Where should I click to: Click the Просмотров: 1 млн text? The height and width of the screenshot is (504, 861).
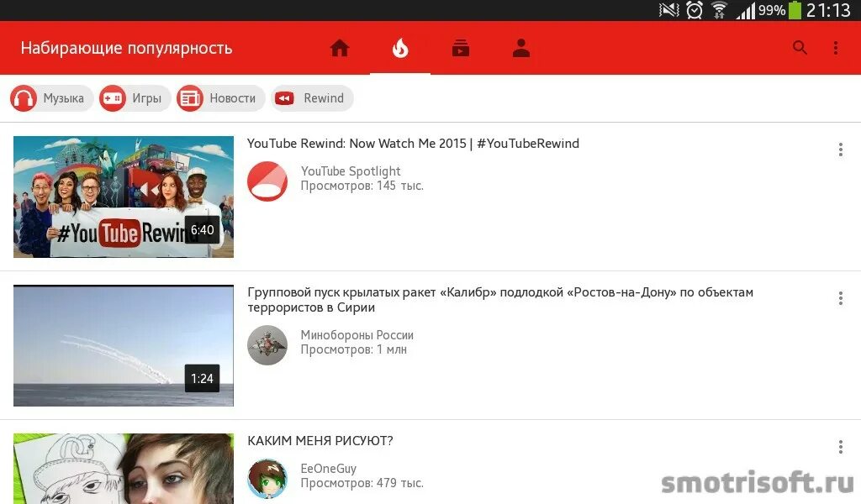click(354, 349)
